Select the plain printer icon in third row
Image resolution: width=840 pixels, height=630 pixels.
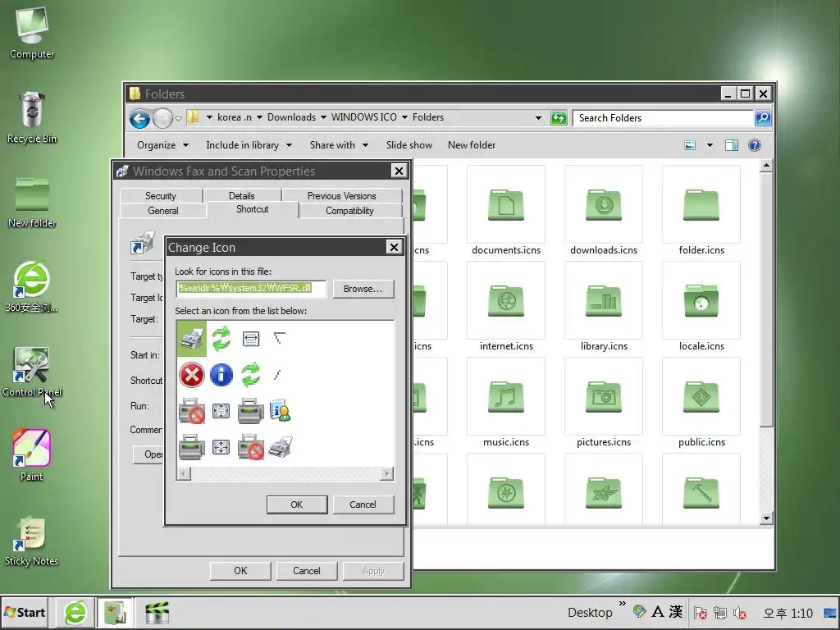(x=250, y=411)
